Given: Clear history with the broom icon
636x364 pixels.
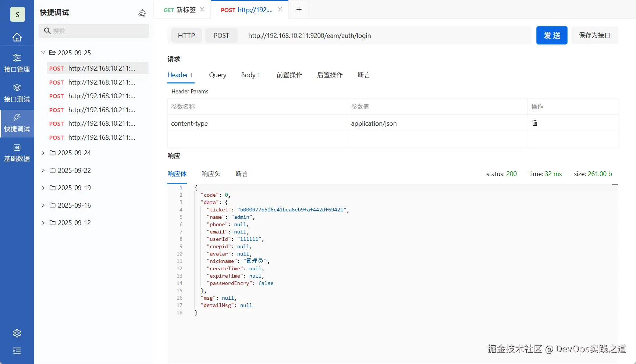Looking at the screenshot, I should (142, 13).
